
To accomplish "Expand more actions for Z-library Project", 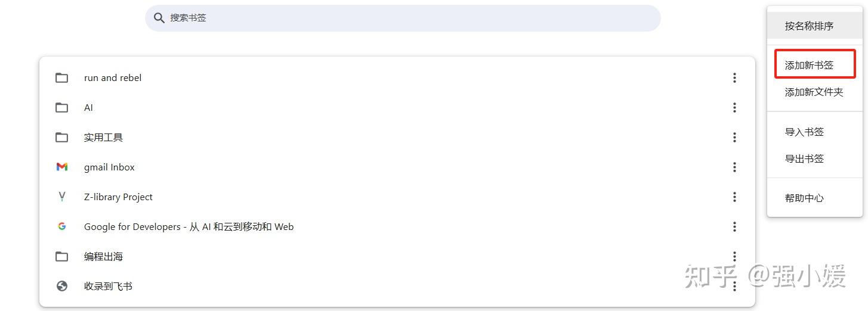I will tap(734, 197).
